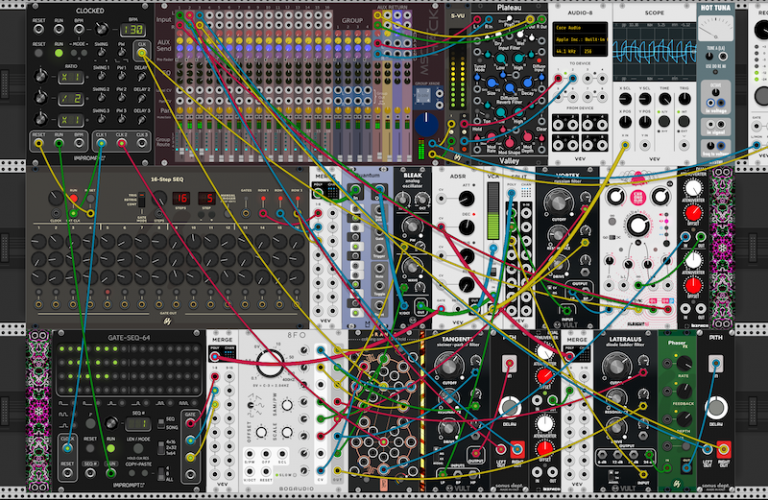Flip the 4 / 8 / ALL switch on Gate-Seq-64

pos(161,474)
